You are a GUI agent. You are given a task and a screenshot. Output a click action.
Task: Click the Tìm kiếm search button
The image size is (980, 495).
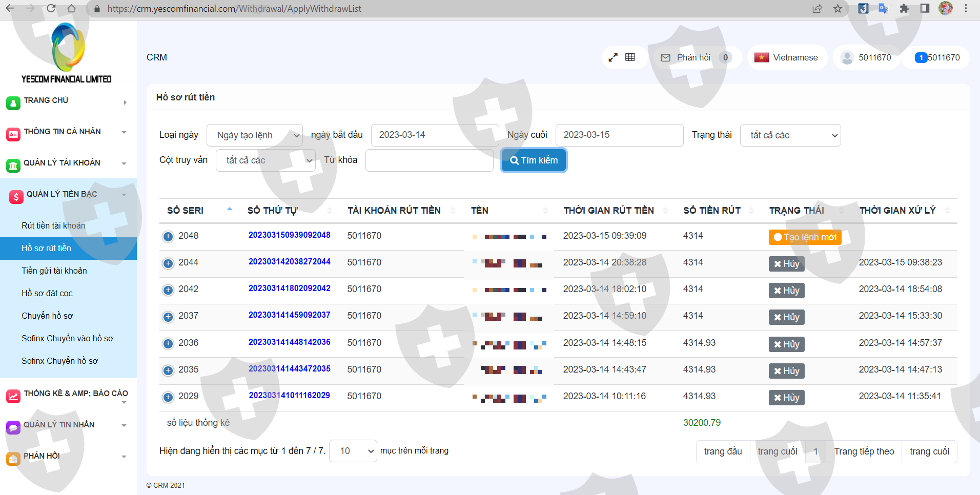pyautogui.click(x=534, y=160)
